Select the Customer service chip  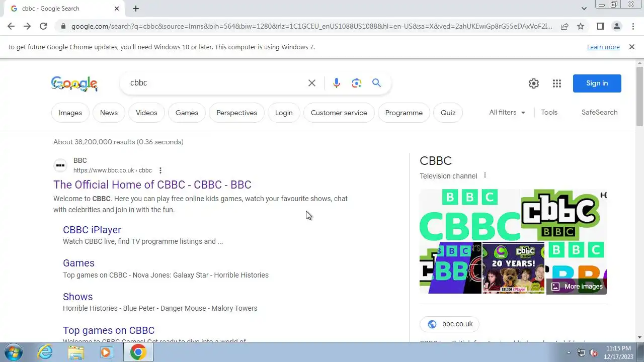coord(339,113)
